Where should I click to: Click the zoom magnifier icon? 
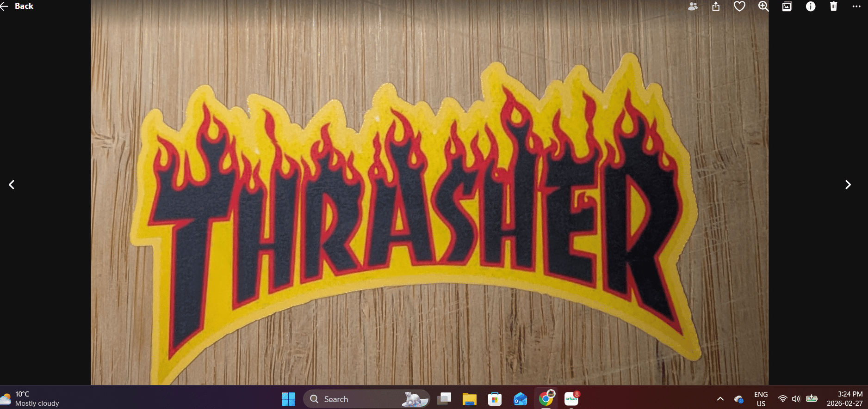tap(763, 6)
